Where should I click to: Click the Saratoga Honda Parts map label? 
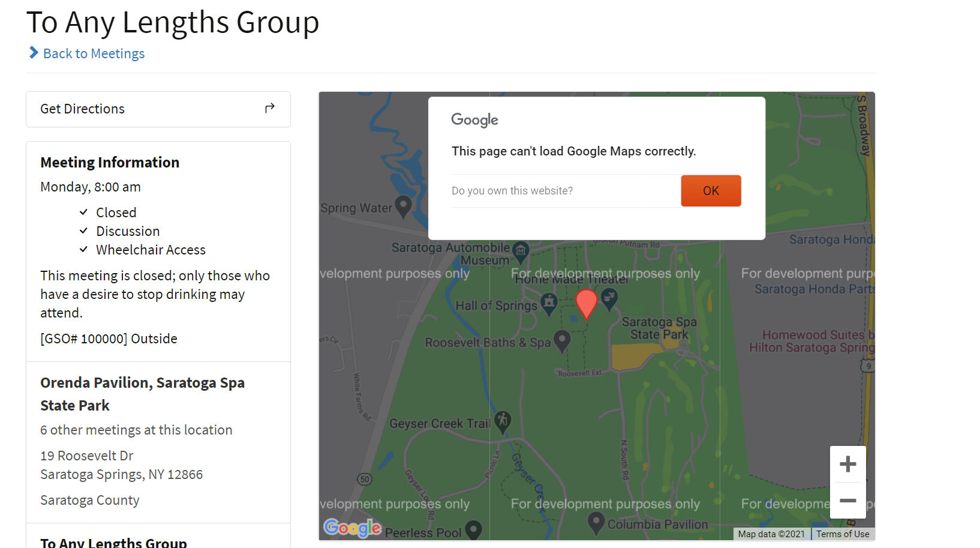coord(814,289)
